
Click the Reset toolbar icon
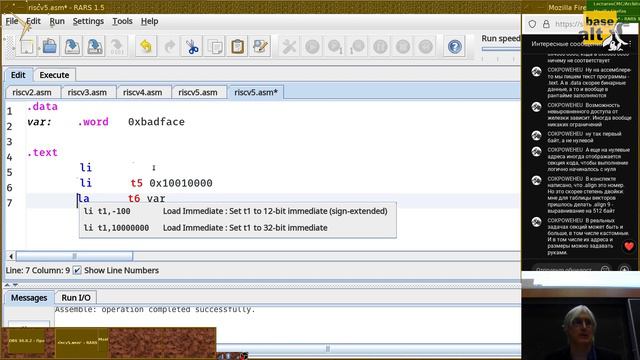(425, 47)
